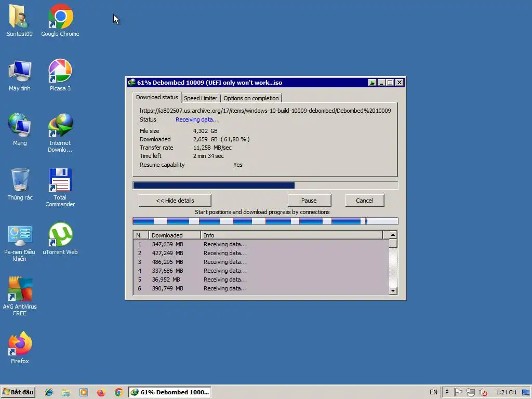The height and width of the screenshot is (399, 532).
Task: Pause the download
Action: point(309,201)
